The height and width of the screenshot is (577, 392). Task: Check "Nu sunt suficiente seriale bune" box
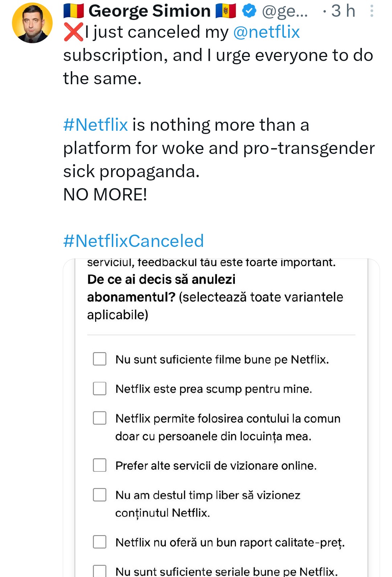point(100,570)
